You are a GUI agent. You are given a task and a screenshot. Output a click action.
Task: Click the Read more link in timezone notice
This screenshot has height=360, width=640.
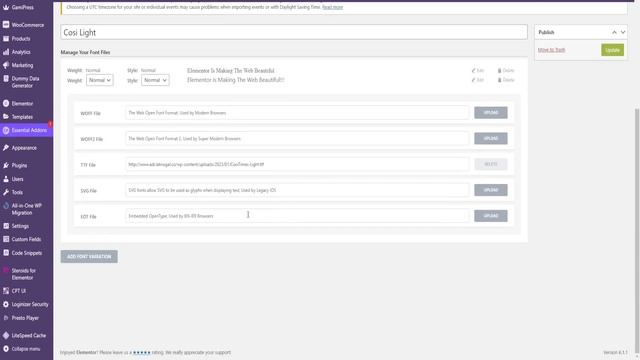tap(333, 7)
